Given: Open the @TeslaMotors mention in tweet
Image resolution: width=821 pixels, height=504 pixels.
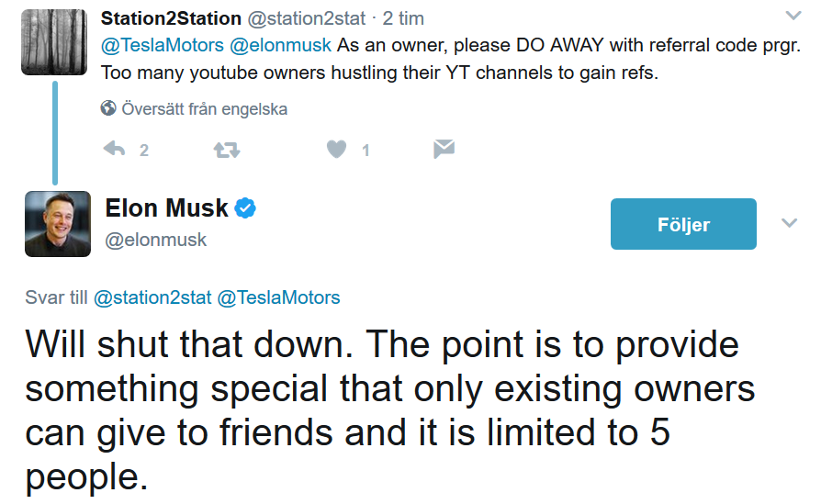Looking at the screenshot, I should [162, 45].
